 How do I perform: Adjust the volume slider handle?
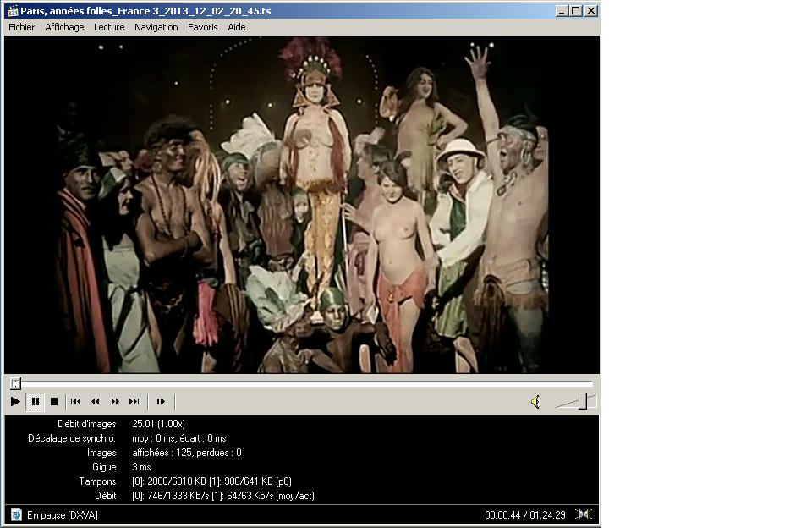[x=583, y=401]
